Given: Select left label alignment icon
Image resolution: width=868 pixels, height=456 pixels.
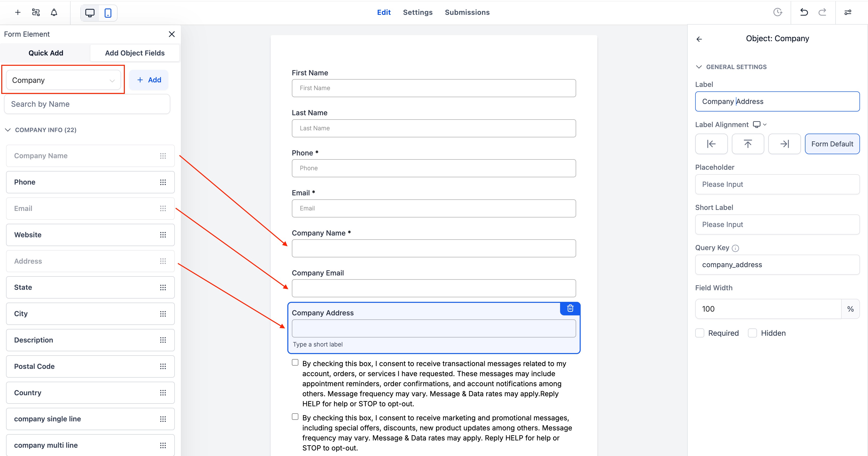Looking at the screenshot, I should tap(711, 144).
